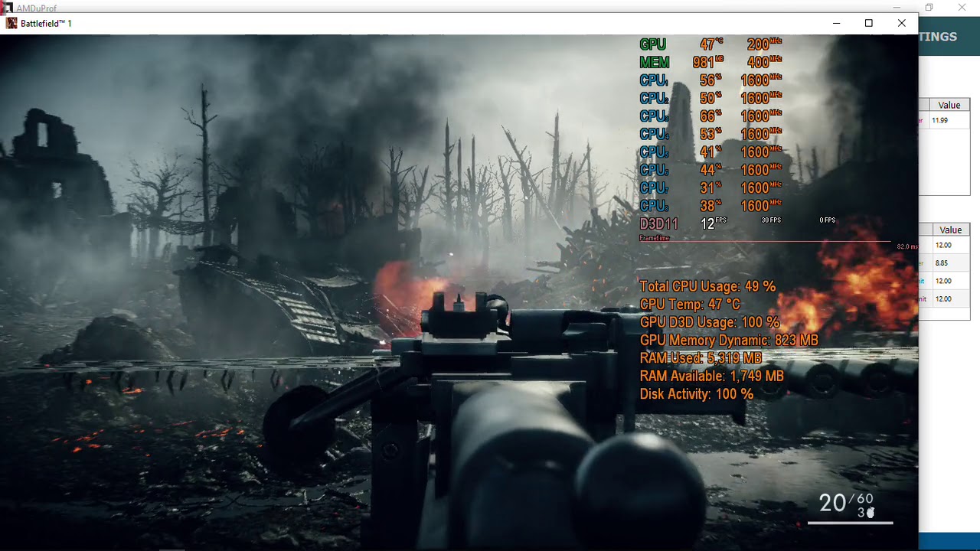Click the Total CPU Usage 49 % text
This screenshot has height=551, width=980.
point(707,286)
